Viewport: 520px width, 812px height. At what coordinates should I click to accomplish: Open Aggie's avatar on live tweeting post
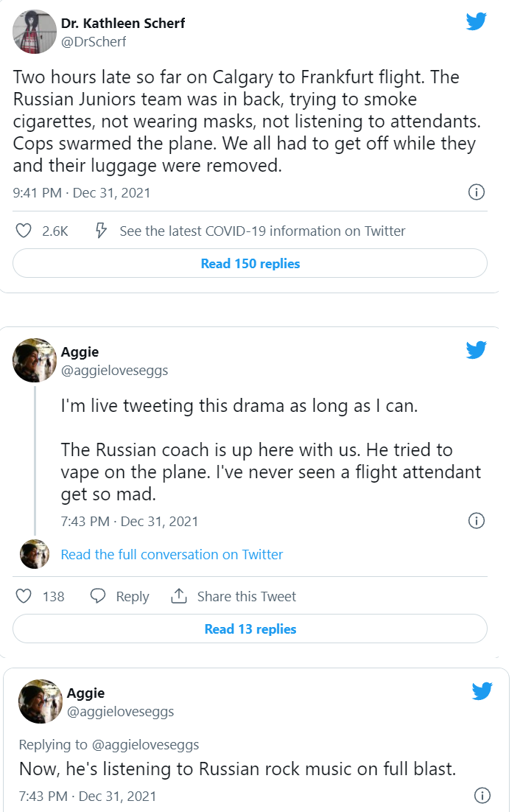(35, 360)
